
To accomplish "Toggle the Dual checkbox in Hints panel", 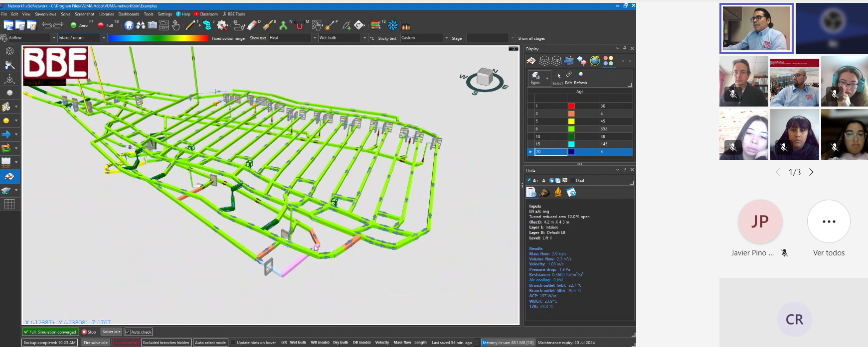I will coord(572,180).
